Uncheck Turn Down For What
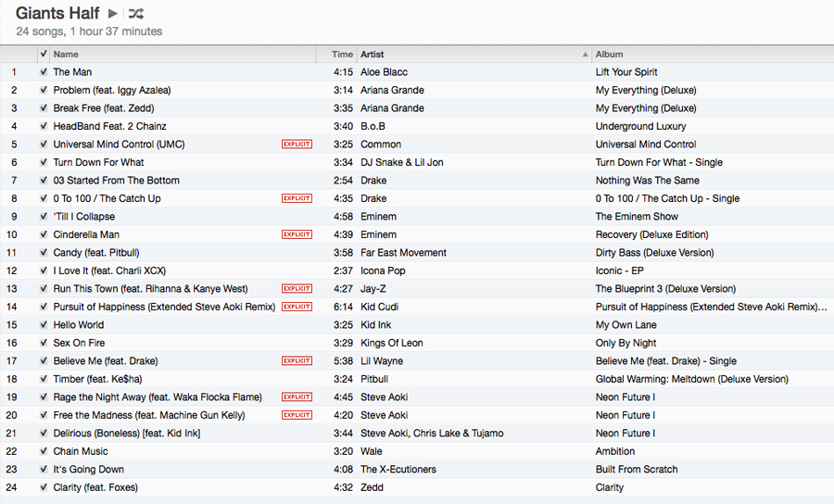The image size is (834, 504). point(44,162)
